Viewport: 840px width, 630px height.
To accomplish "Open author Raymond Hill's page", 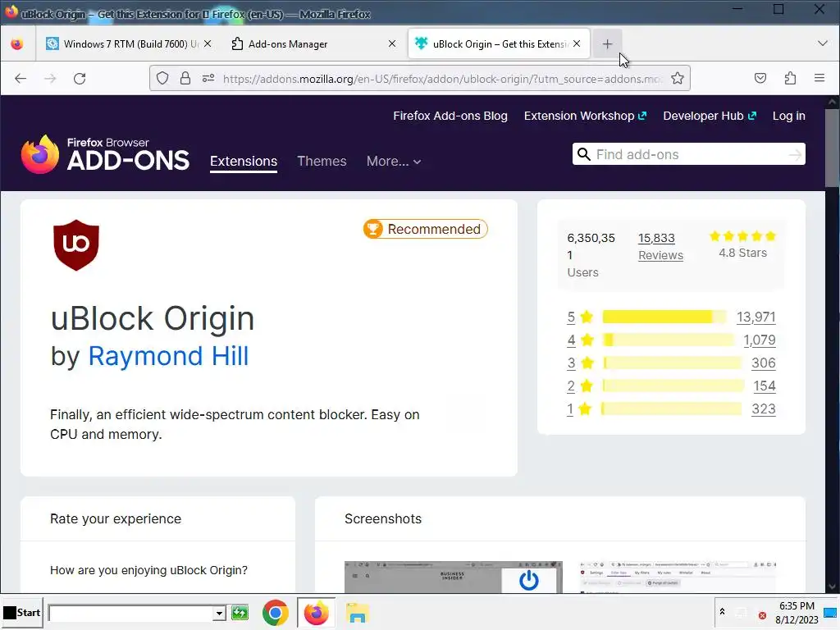I will click(168, 356).
